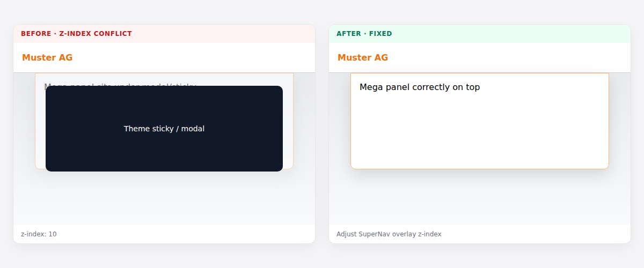Click the obscured panel strip left of dark modal

[x=40, y=129]
